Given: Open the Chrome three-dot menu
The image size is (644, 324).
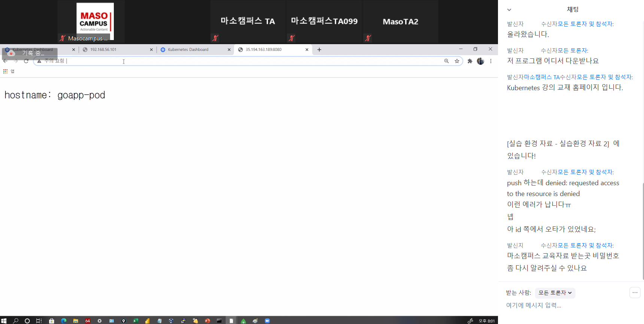Looking at the screenshot, I should [x=490, y=61].
